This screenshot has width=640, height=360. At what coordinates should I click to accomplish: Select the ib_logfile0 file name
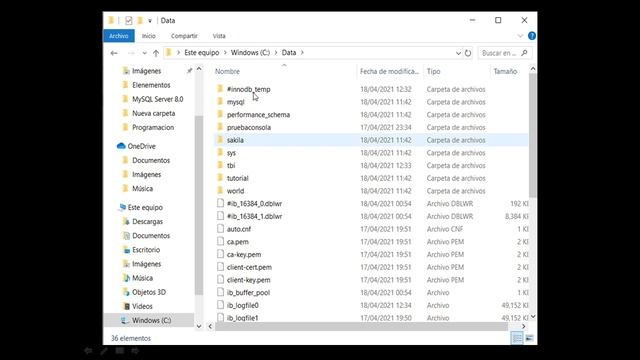click(x=242, y=305)
